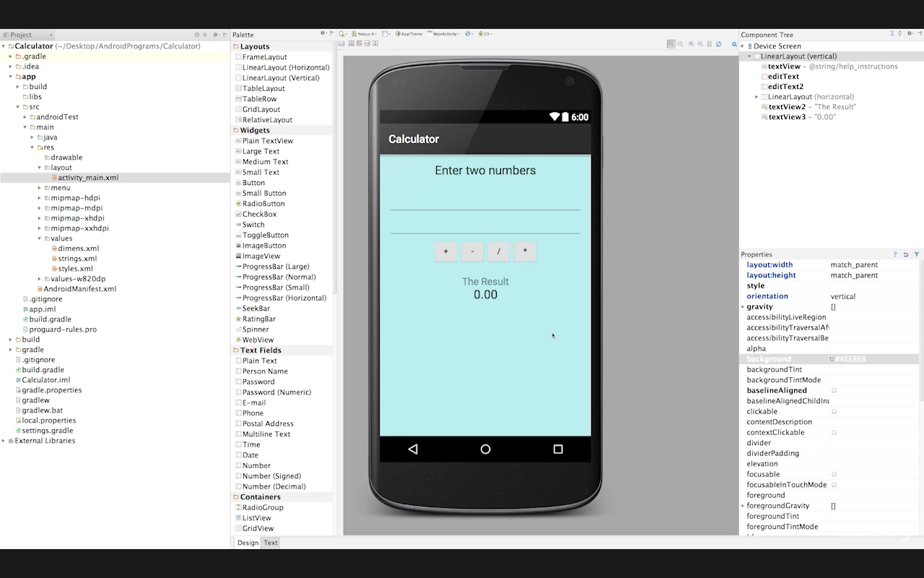Click the restore default value icon in Properties
924x578 pixels.
point(906,254)
